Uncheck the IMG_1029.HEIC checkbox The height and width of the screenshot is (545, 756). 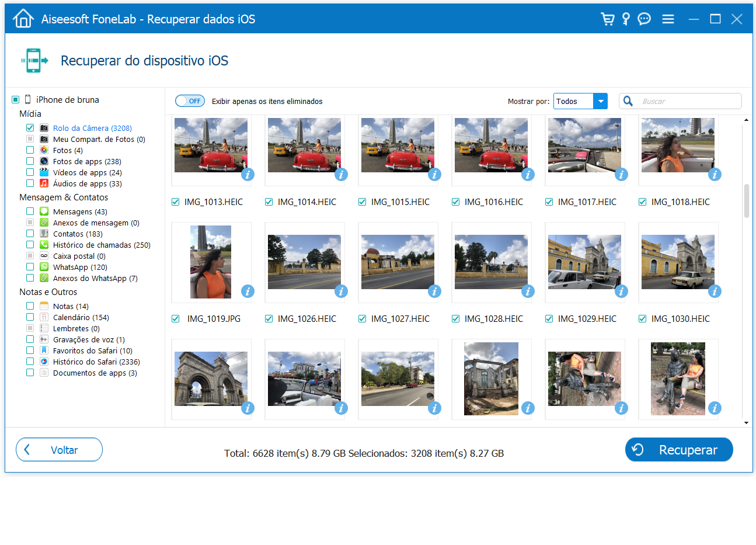pyautogui.click(x=549, y=319)
